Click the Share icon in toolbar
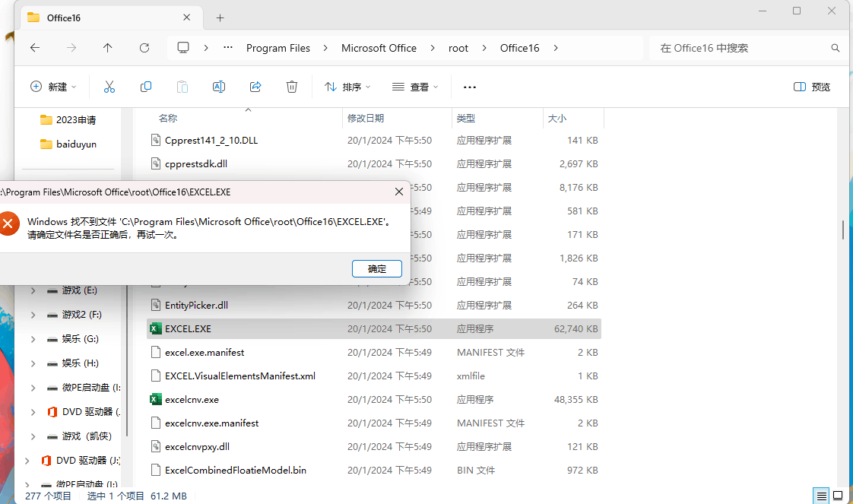Viewport: 853px width, 504px height. pos(255,87)
